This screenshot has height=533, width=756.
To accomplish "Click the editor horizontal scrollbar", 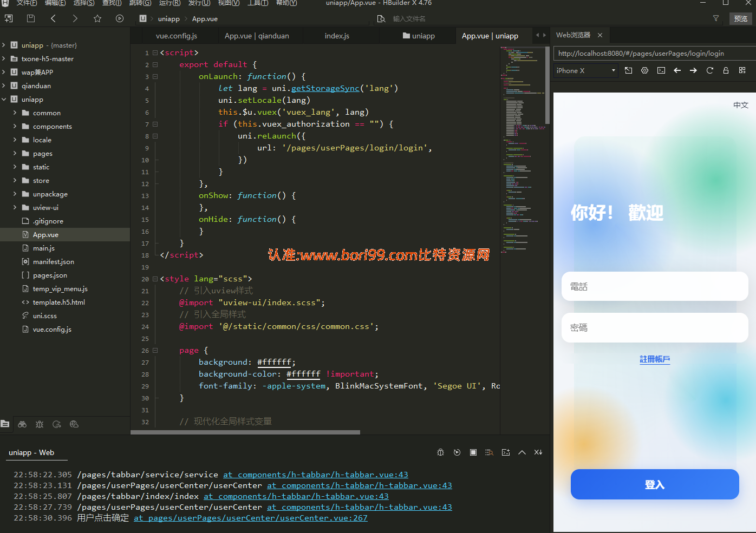I will tap(245, 432).
